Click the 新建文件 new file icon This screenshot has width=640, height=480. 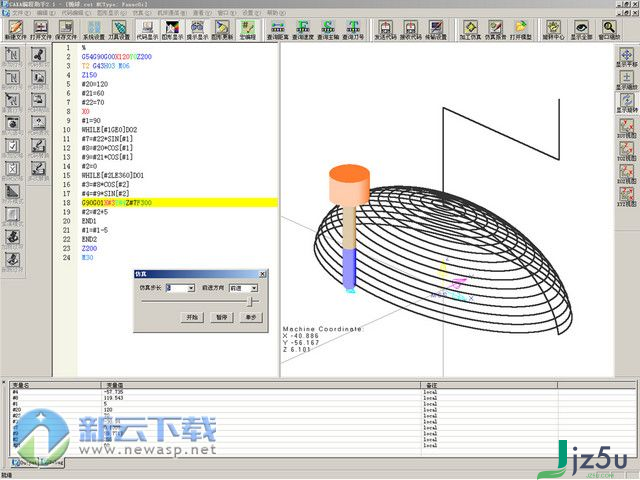[16, 29]
